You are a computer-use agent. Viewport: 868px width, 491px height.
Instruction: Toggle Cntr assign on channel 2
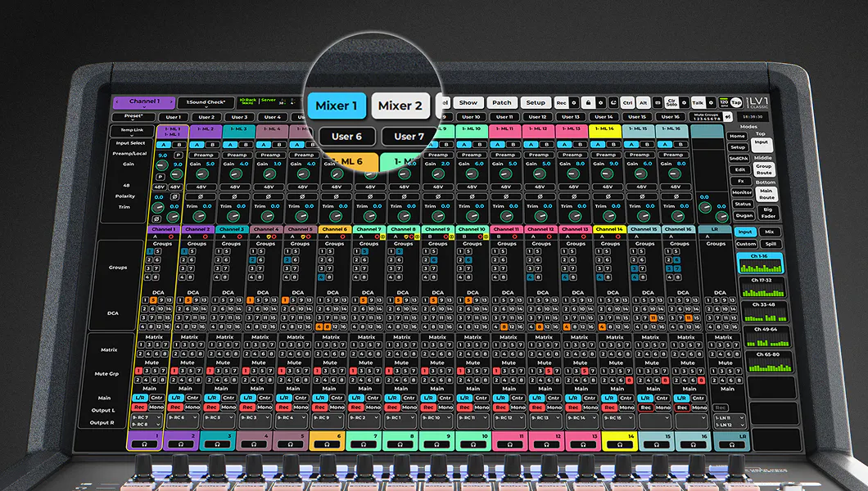192,398
